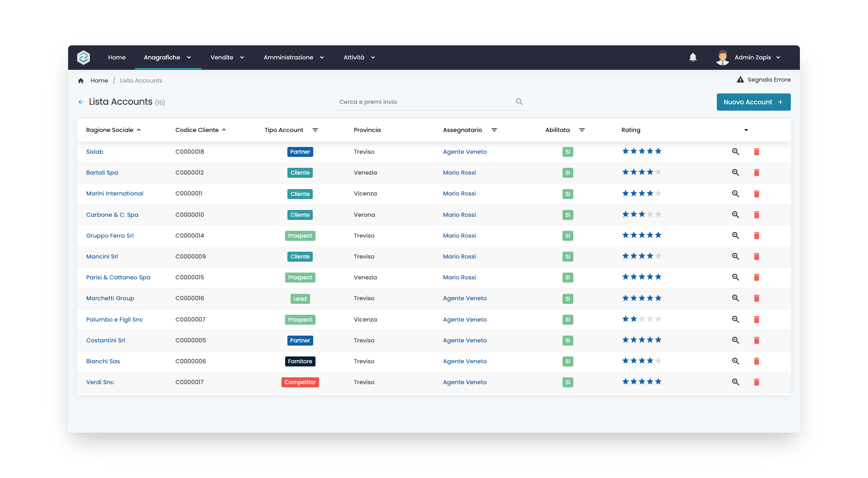Screen dimensions: 868x478
Task: Open the Sixlab account link
Action: (x=95, y=152)
